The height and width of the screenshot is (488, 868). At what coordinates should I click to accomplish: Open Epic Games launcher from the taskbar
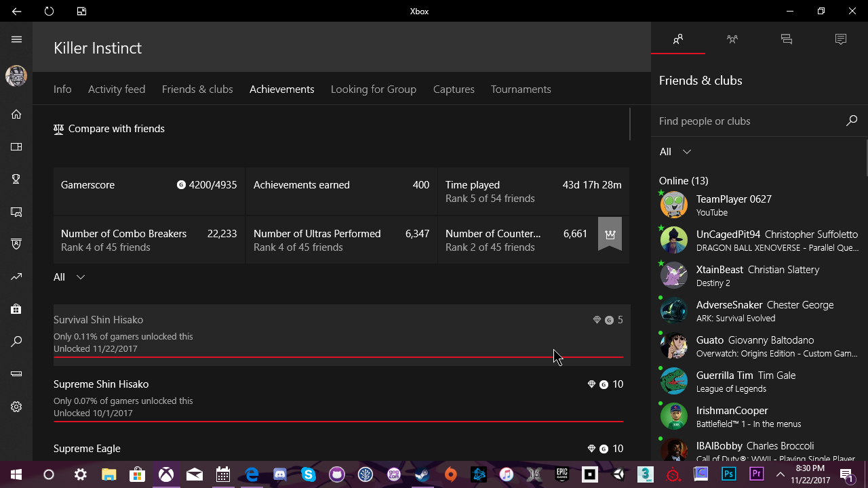561,474
